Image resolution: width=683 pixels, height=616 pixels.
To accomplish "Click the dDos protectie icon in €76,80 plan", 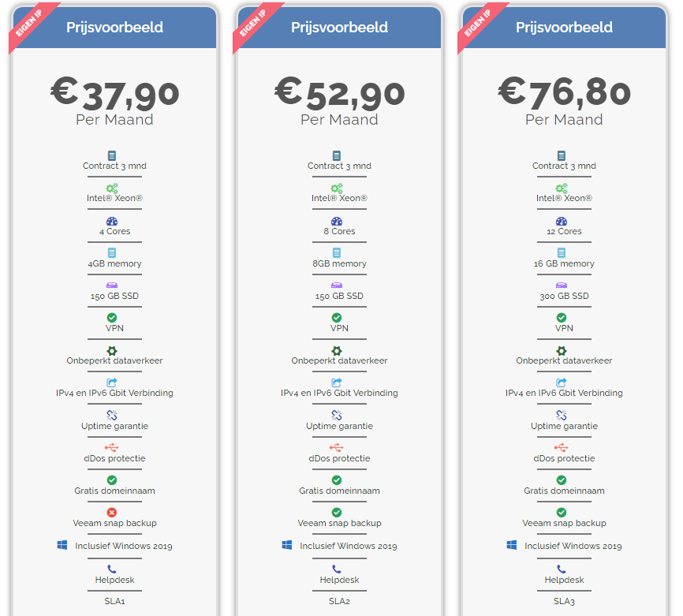I will tap(562, 447).
